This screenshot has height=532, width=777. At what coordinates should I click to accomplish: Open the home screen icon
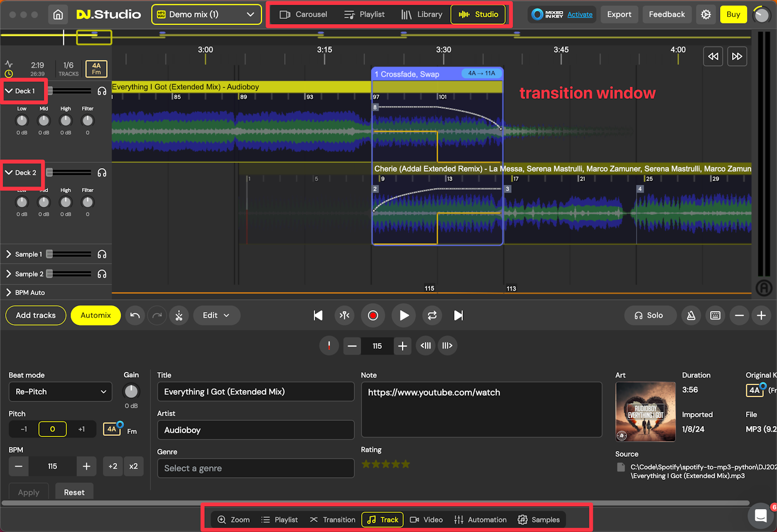(x=58, y=15)
